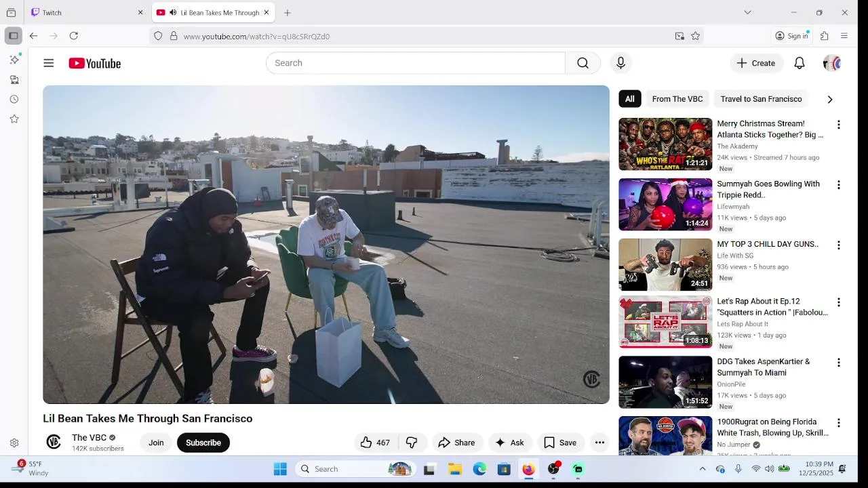Close the Twitch tab
Image resolution: width=868 pixels, height=488 pixels.
tap(140, 12)
